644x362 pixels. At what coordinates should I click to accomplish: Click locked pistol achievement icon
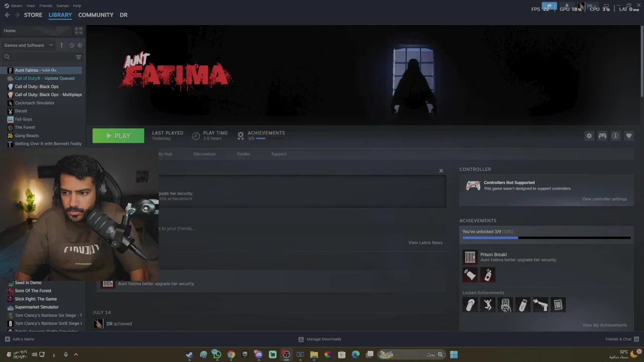coord(540,305)
